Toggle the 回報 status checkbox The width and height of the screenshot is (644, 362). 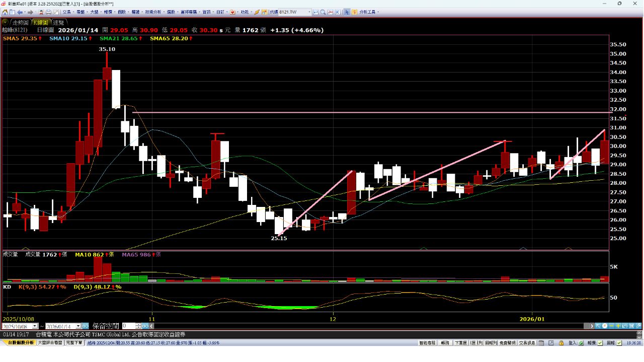click(x=619, y=342)
